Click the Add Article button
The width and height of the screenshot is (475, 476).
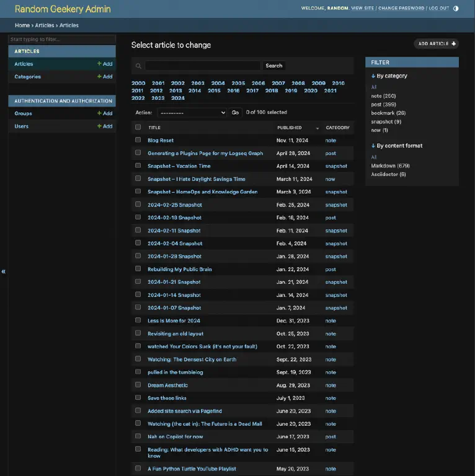point(437,44)
